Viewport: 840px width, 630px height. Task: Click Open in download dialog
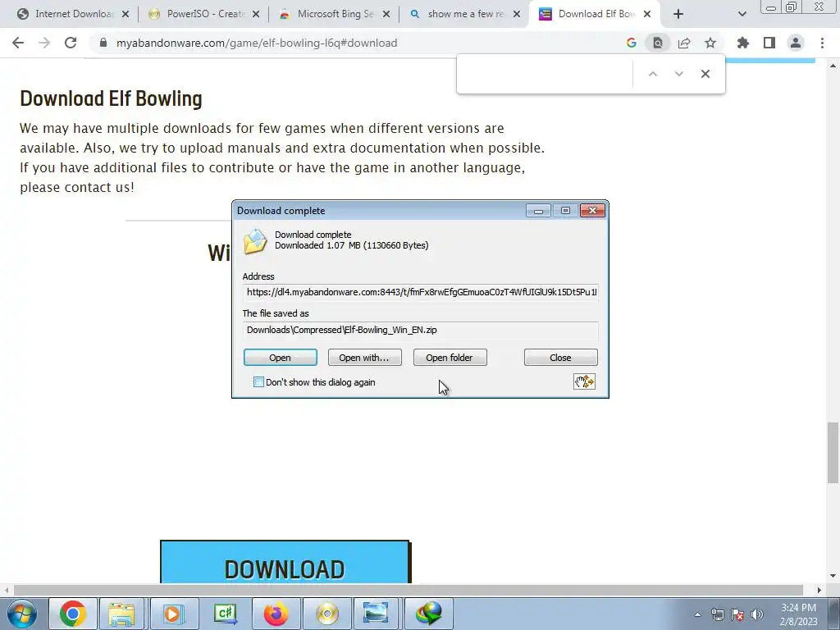click(281, 358)
